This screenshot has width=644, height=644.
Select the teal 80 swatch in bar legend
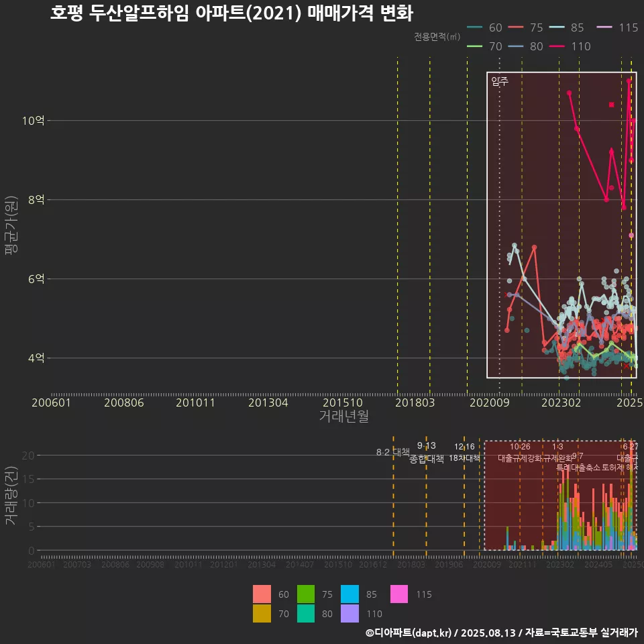pos(306,613)
